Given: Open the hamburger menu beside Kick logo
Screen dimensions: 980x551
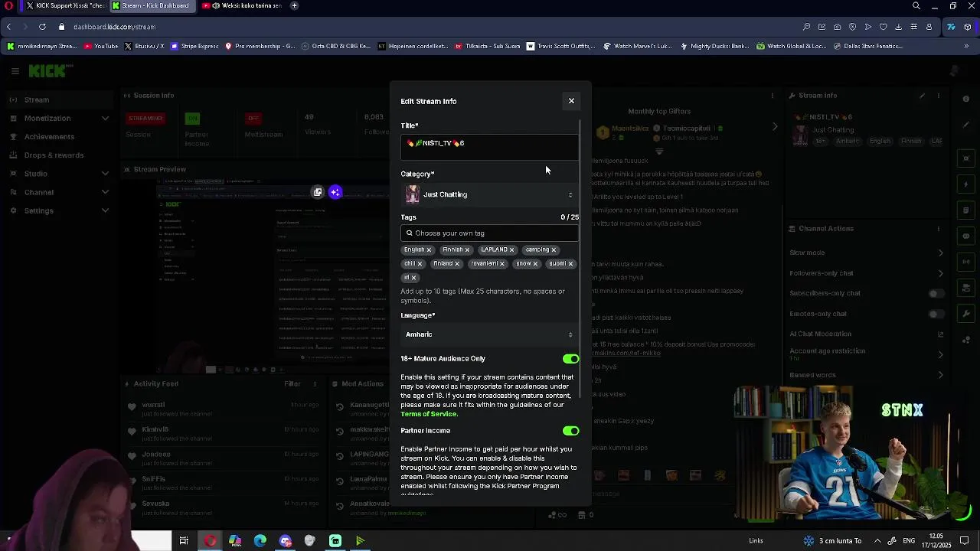Looking at the screenshot, I should (15, 71).
